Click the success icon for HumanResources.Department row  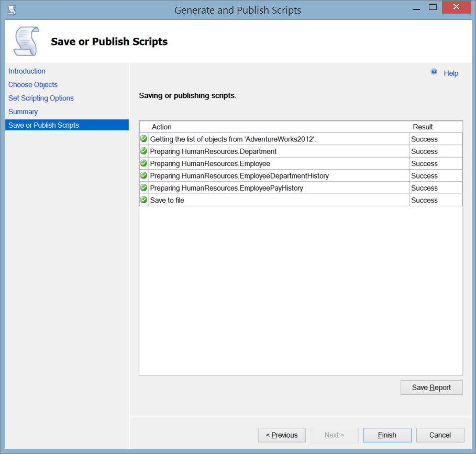point(143,151)
